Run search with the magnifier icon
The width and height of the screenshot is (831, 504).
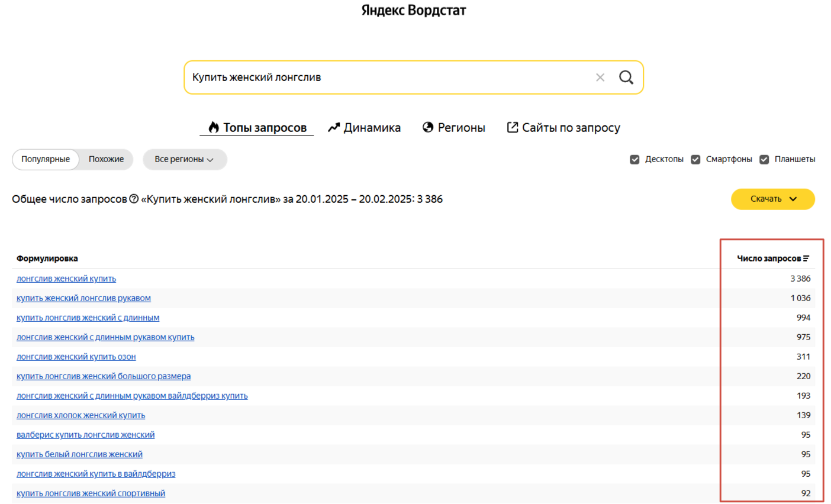point(626,77)
